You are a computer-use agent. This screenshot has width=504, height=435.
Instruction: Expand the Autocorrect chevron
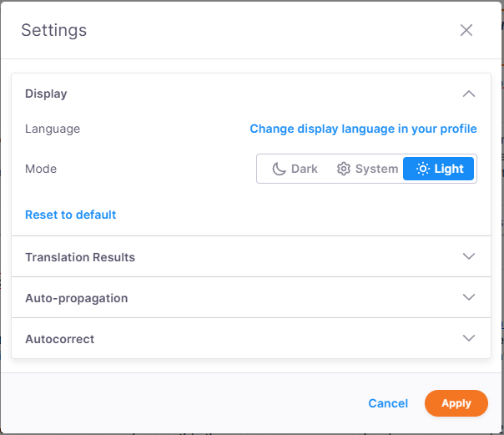click(469, 338)
